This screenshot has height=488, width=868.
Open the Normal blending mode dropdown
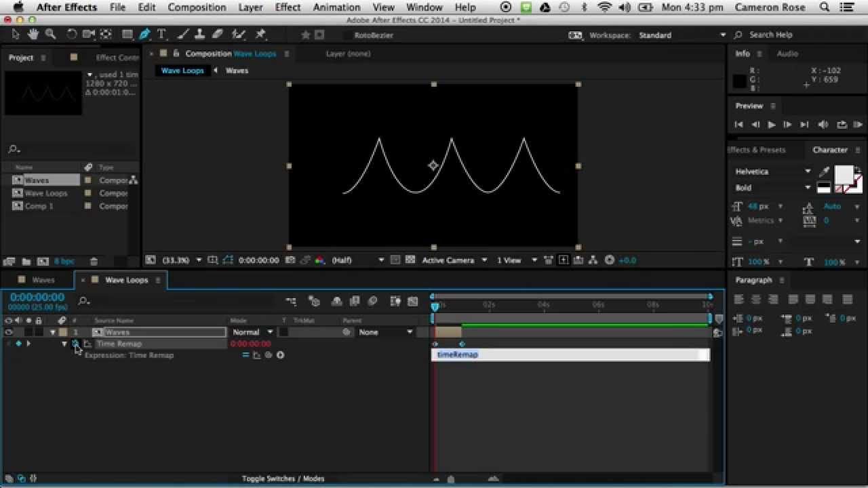click(253, 332)
